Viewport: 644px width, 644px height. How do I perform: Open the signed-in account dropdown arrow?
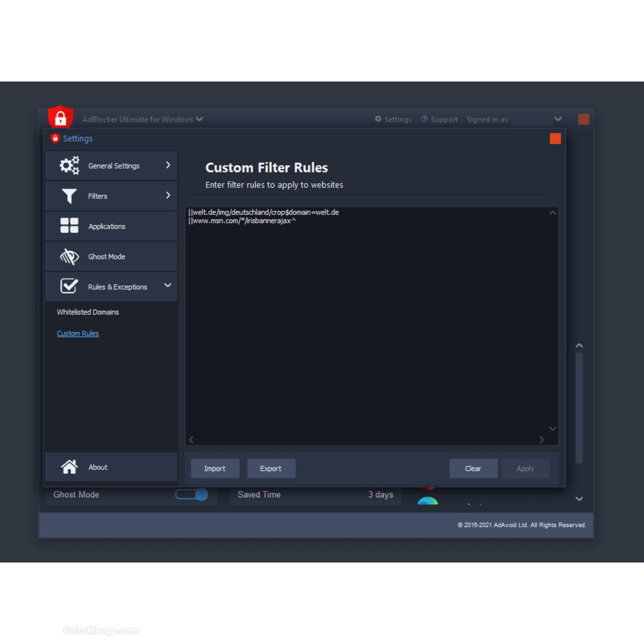point(558,119)
